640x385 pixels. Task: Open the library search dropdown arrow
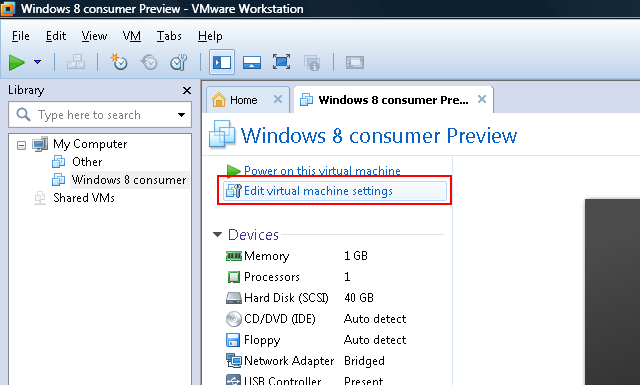point(182,115)
